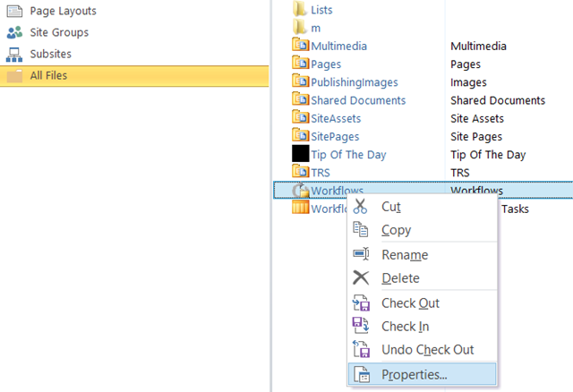The image size is (573, 392).
Task: Click the SitePages library icon
Action: [301, 135]
